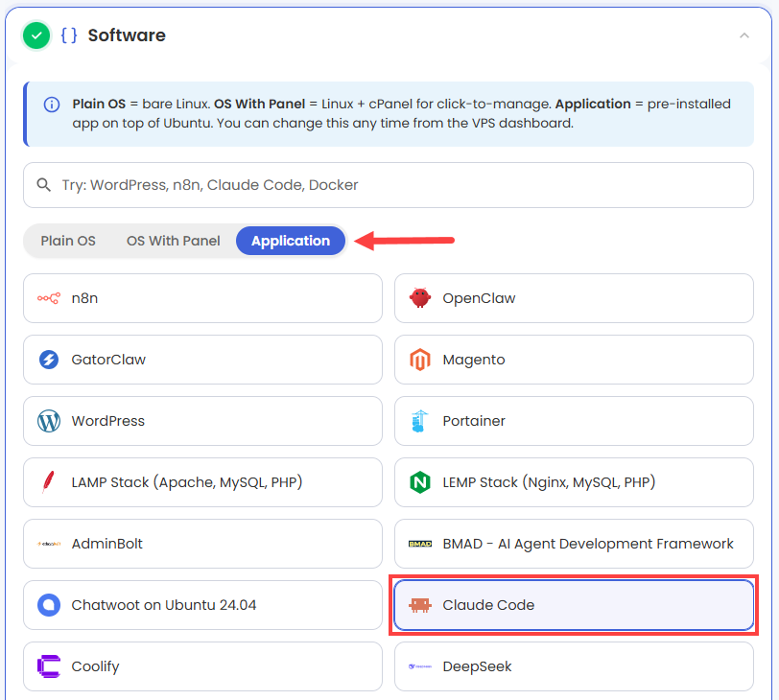
Task: Click the BMAD logo icon
Action: (420, 544)
